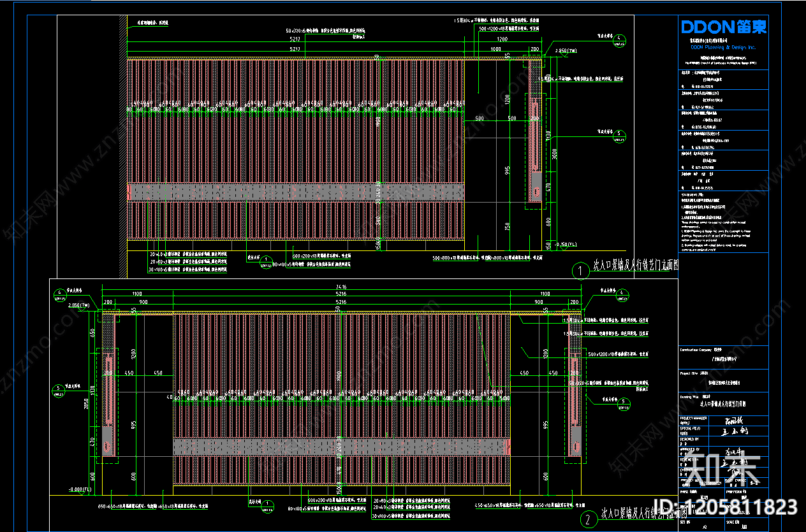Select the "DDON Planning & Design Inc." text
The height and width of the screenshot is (532, 806).
pos(723,47)
